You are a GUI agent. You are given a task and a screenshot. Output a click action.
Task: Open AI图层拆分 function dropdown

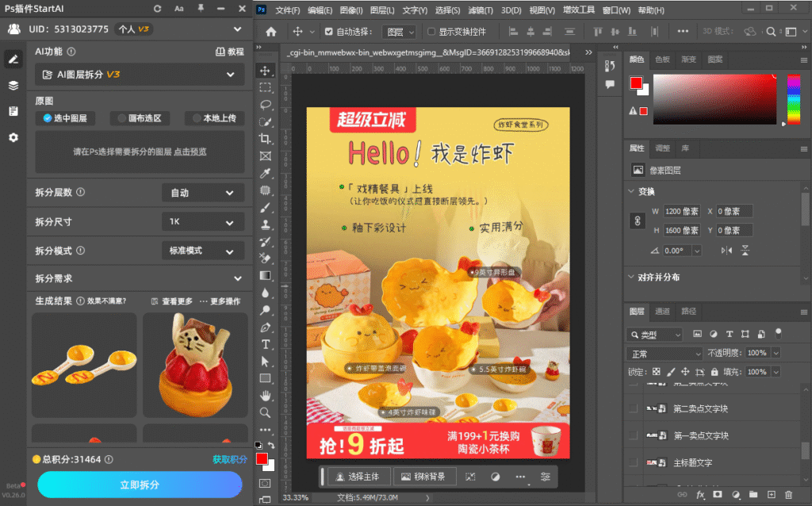pos(140,75)
